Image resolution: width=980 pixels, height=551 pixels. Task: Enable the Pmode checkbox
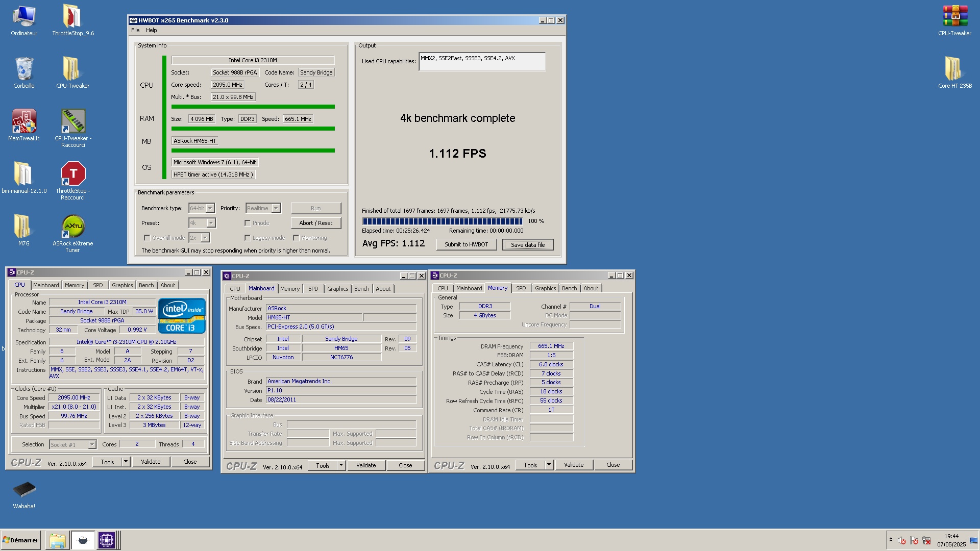coord(248,223)
